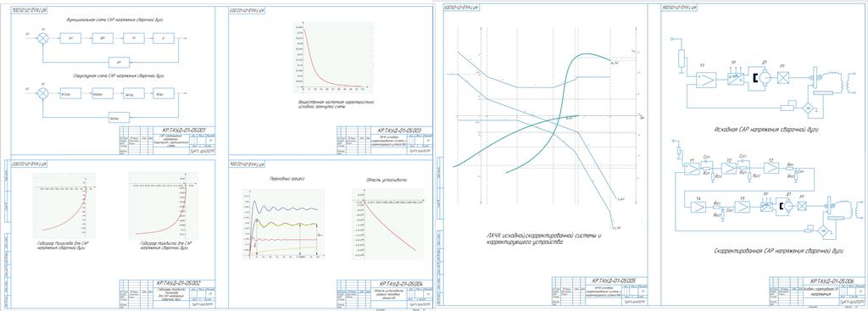Select the 'Скорректированная САР' caption

pyautogui.click(x=778, y=251)
